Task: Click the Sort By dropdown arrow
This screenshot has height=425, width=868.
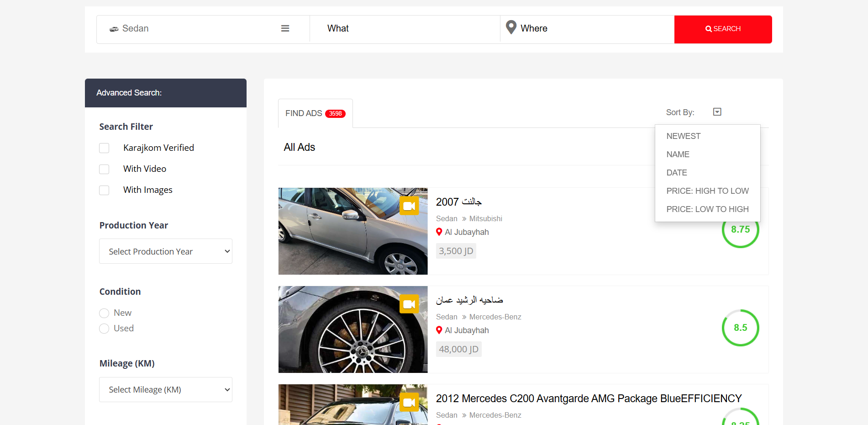Action: [717, 112]
